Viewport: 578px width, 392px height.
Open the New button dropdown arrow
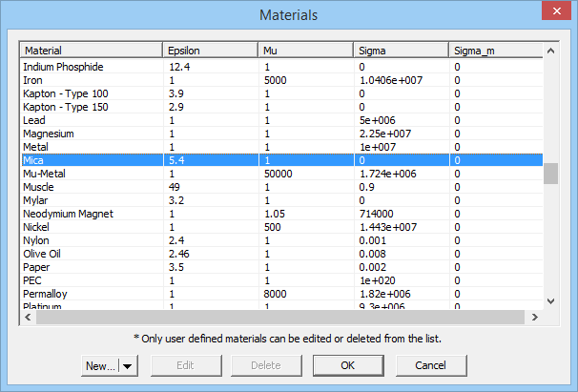coord(128,365)
